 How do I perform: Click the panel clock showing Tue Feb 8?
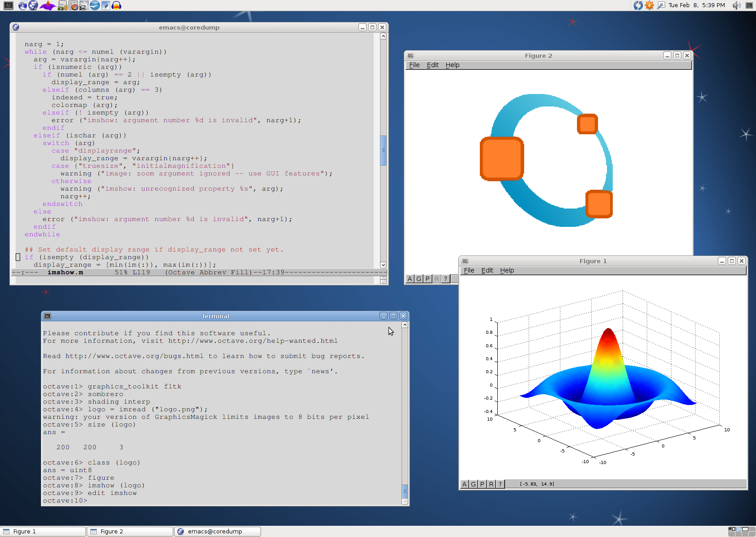(696, 5)
